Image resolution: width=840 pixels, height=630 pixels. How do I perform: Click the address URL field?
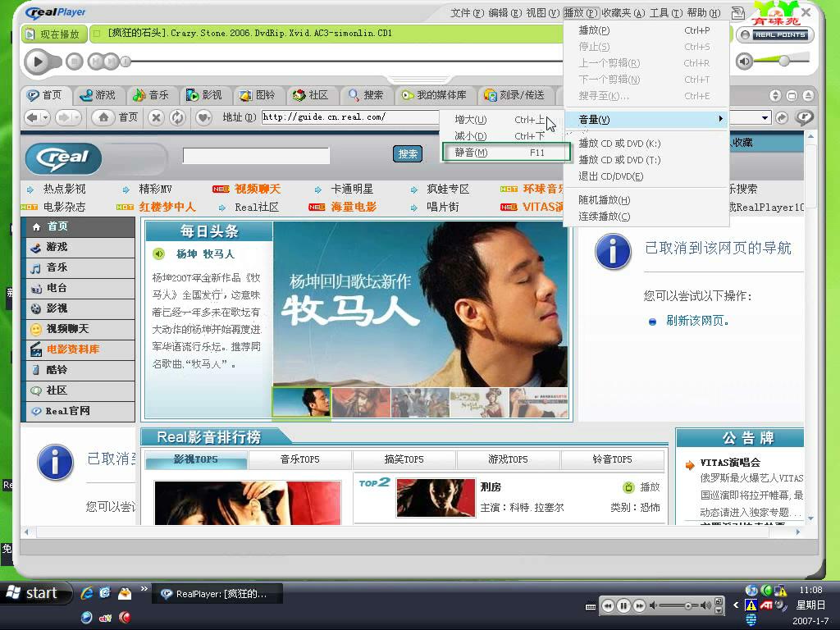coord(350,116)
